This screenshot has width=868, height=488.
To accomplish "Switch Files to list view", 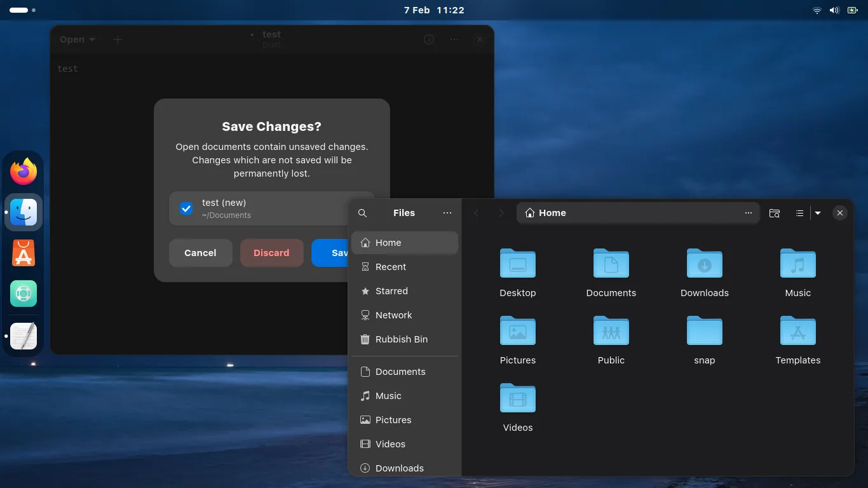I will tap(799, 213).
